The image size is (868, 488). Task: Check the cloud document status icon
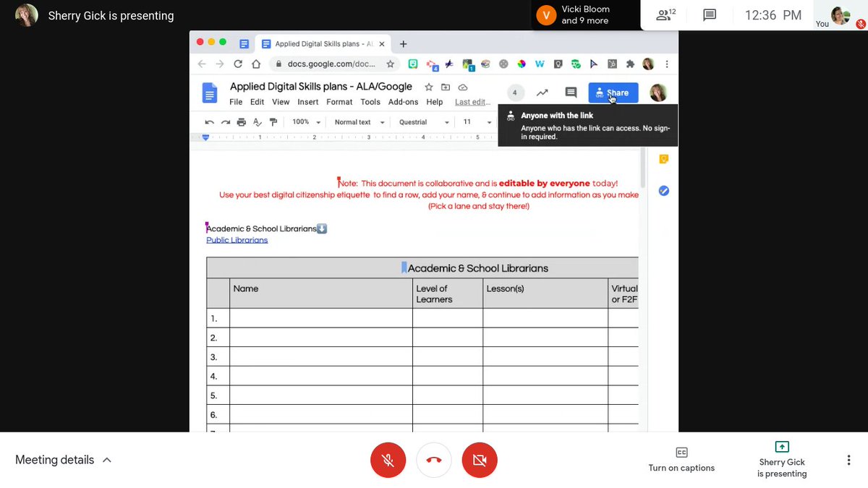point(462,87)
